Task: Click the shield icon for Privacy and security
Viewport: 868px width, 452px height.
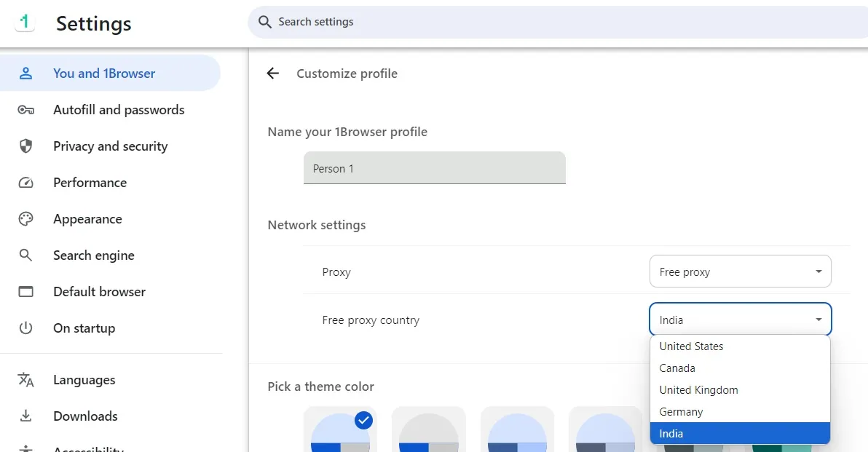Action: pos(26,146)
